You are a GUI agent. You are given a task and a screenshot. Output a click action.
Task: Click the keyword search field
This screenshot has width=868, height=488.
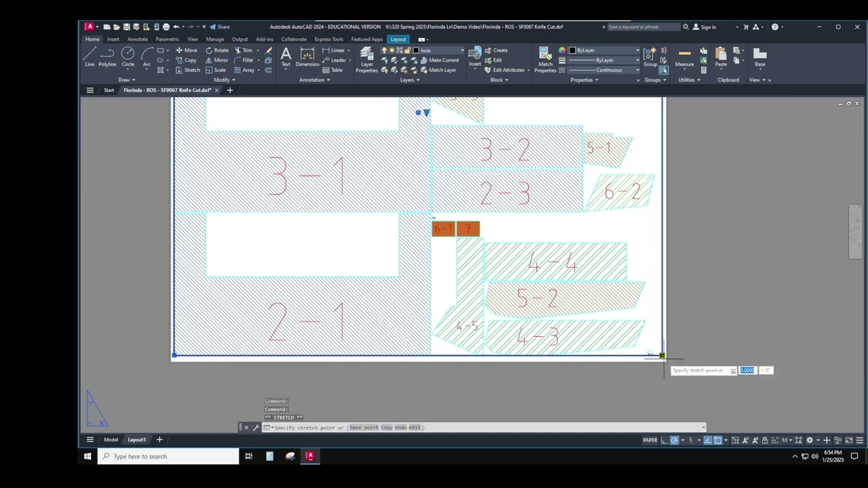click(643, 27)
